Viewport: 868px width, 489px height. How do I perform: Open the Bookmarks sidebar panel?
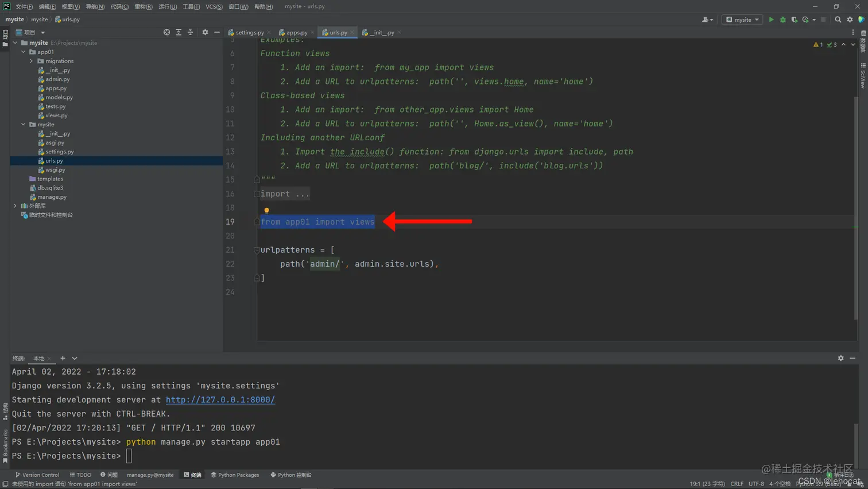tap(5, 446)
